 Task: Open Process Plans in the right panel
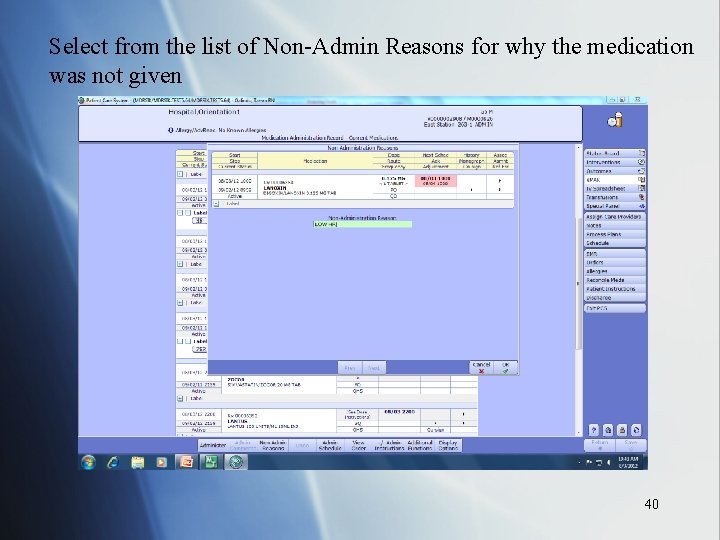[x=615, y=234]
